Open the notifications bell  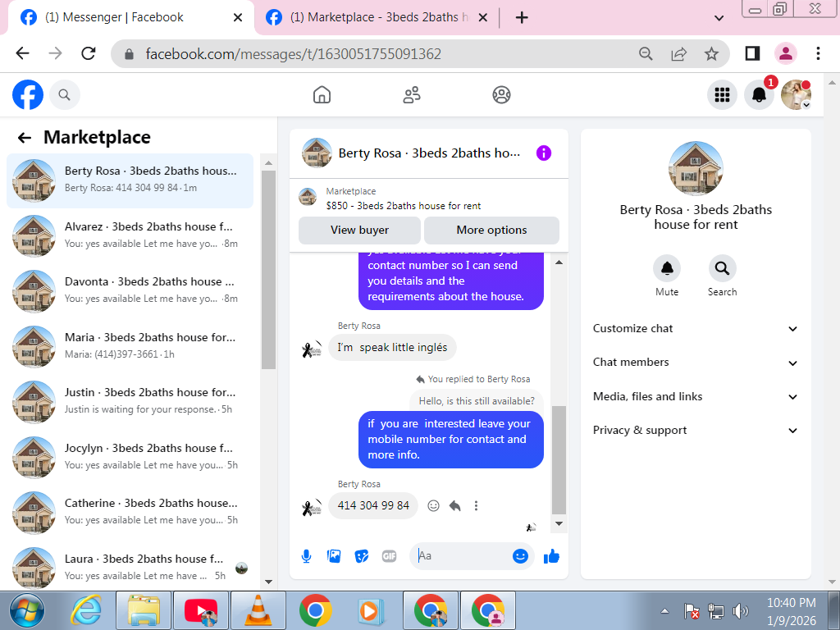[759, 95]
